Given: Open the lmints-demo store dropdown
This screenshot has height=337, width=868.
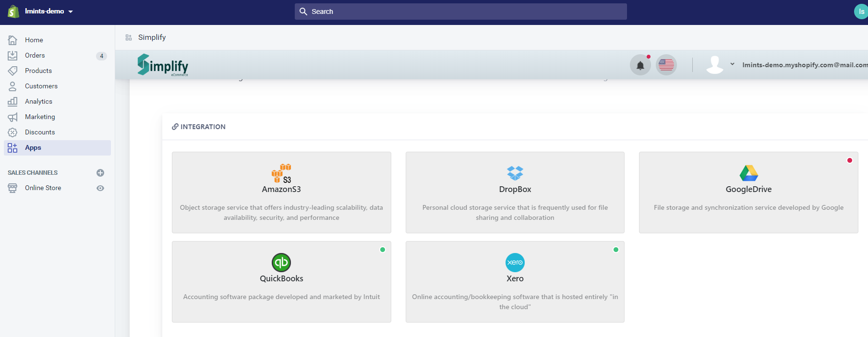Looking at the screenshot, I should 49,12.
